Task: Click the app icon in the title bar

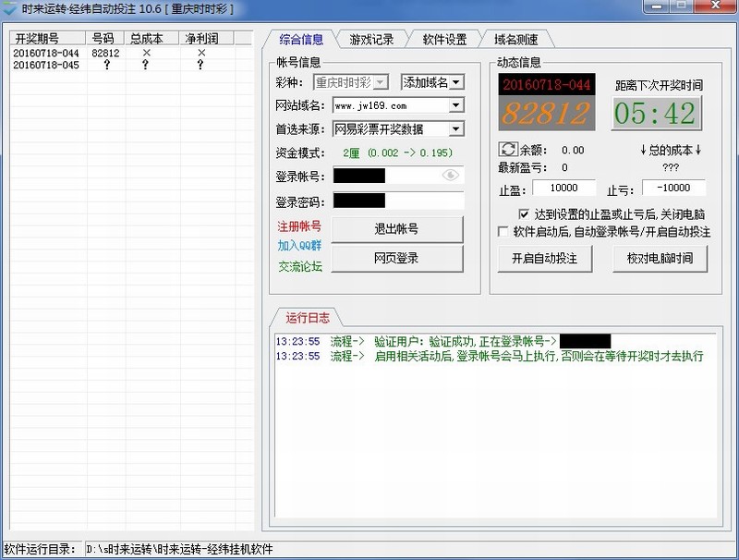Action: pos(10,8)
